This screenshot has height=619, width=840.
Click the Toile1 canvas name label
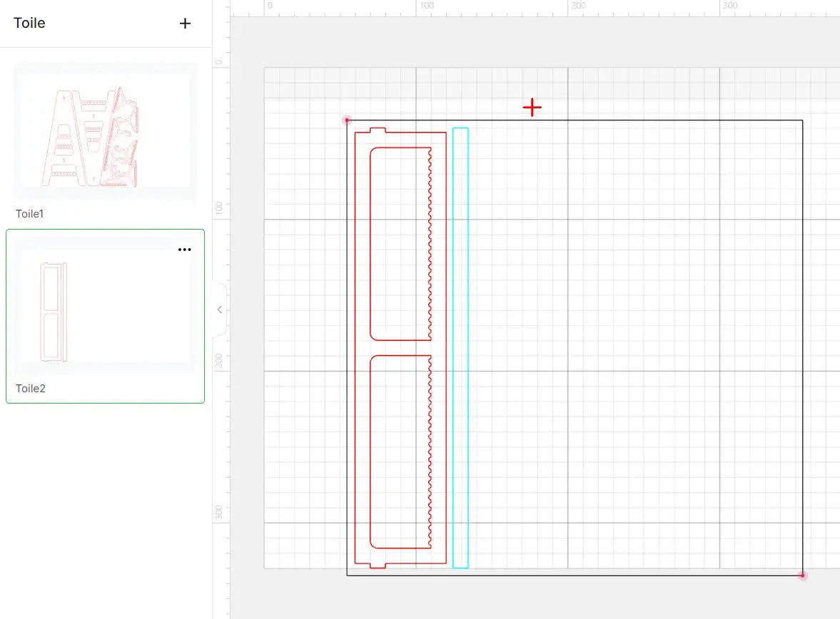30,214
